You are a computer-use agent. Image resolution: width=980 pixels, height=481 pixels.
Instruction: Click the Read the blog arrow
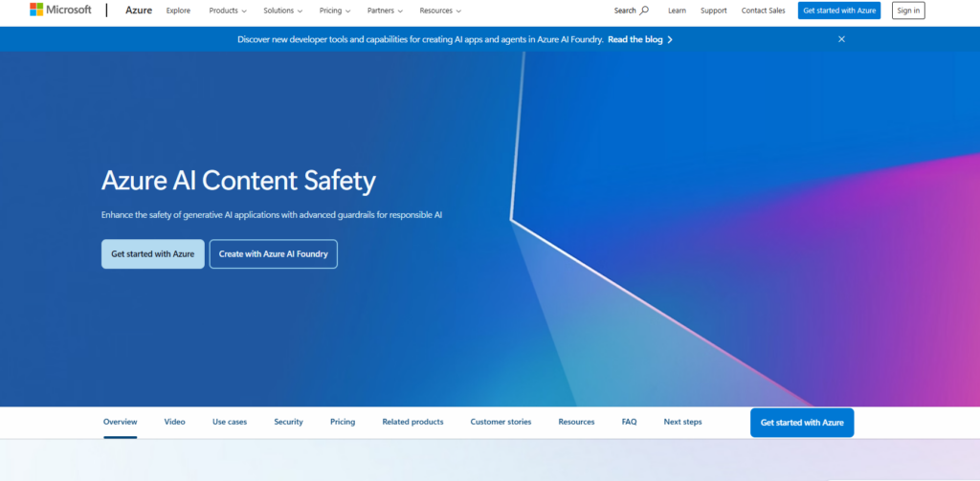tap(670, 39)
